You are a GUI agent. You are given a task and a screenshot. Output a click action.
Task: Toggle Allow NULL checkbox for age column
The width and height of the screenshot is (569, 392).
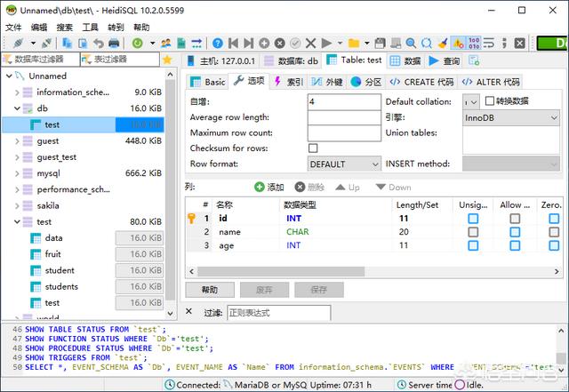click(x=515, y=245)
